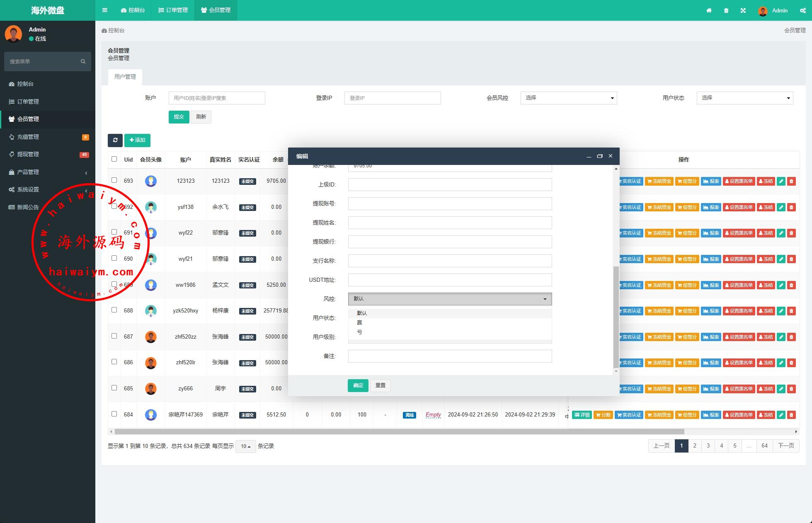The height and width of the screenshot is (523, 812).
Task: Click the hamburger menu toggle icon
Action: [105, 10]
